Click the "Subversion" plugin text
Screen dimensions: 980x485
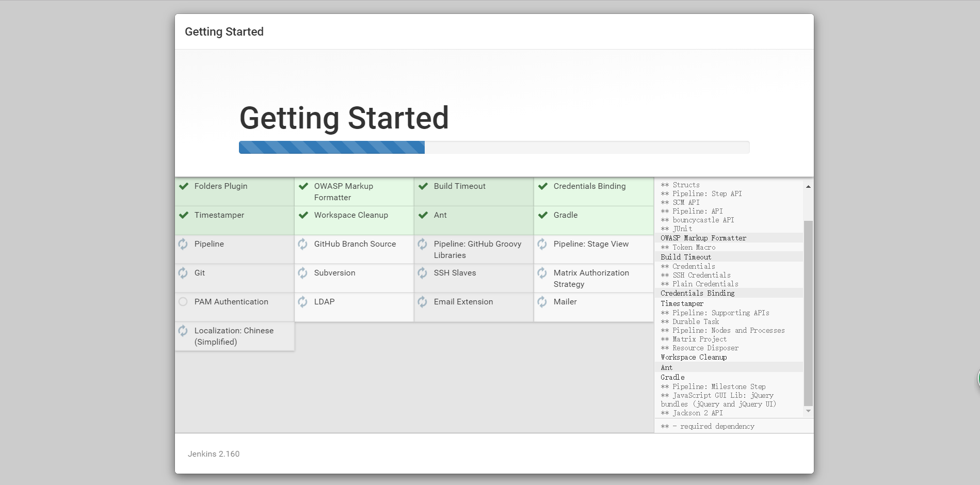point(334,273)
